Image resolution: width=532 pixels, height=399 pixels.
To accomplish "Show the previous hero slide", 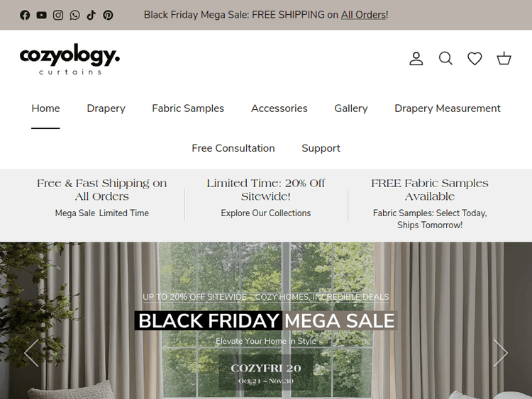I will click(31, 353).
